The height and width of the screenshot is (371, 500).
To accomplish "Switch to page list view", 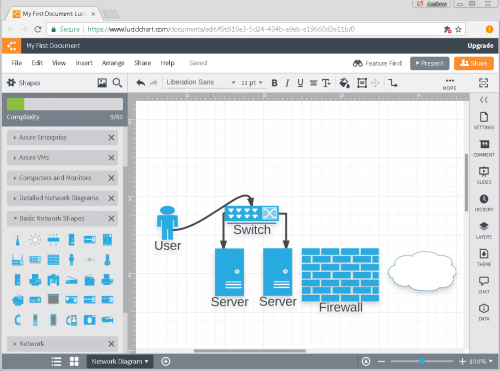I will (x=56, y=362).
